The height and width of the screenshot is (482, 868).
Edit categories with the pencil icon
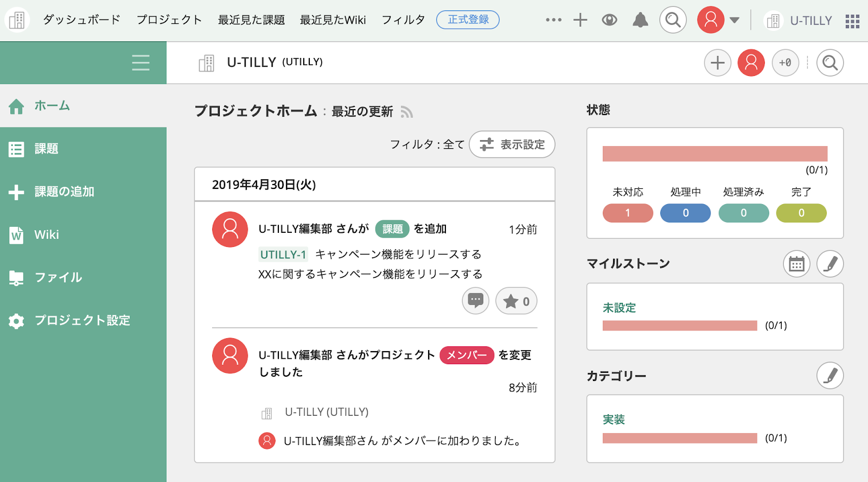pos(830,376)
